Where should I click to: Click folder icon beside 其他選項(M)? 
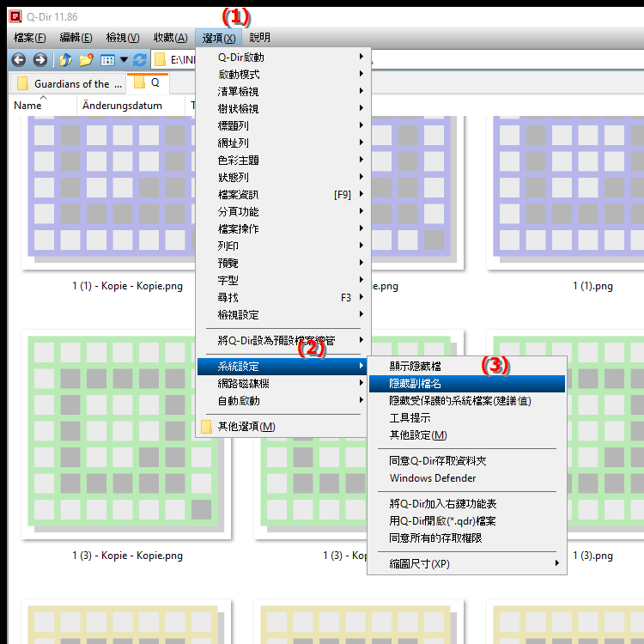[207, 427]
